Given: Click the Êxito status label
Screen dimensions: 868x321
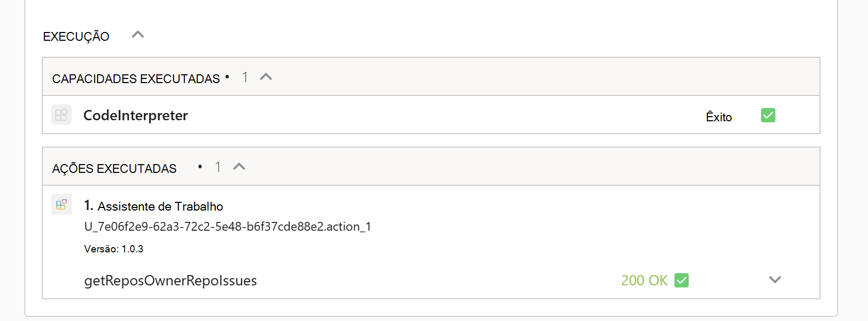Looking at the screenshot, I should pyautogui.click(x=719, y=117).
